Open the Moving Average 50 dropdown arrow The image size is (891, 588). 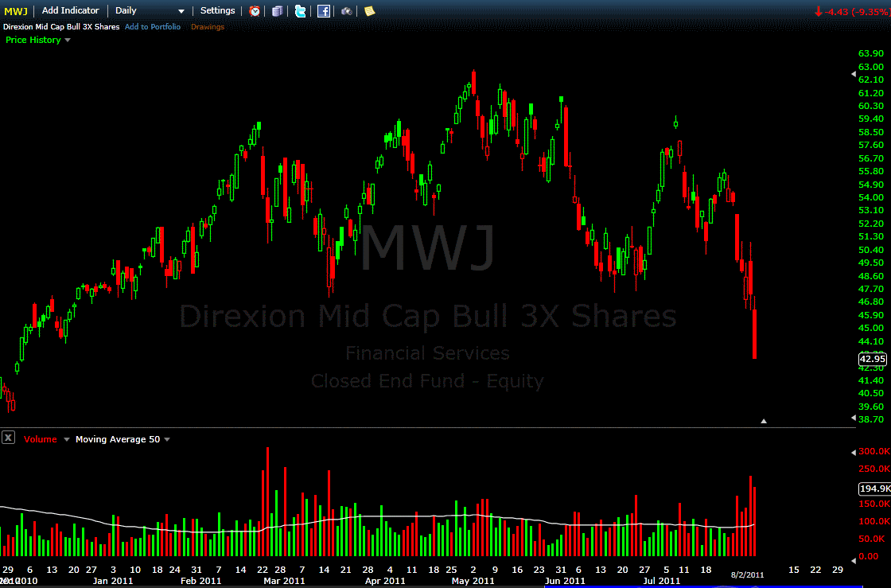click(167, 440)
